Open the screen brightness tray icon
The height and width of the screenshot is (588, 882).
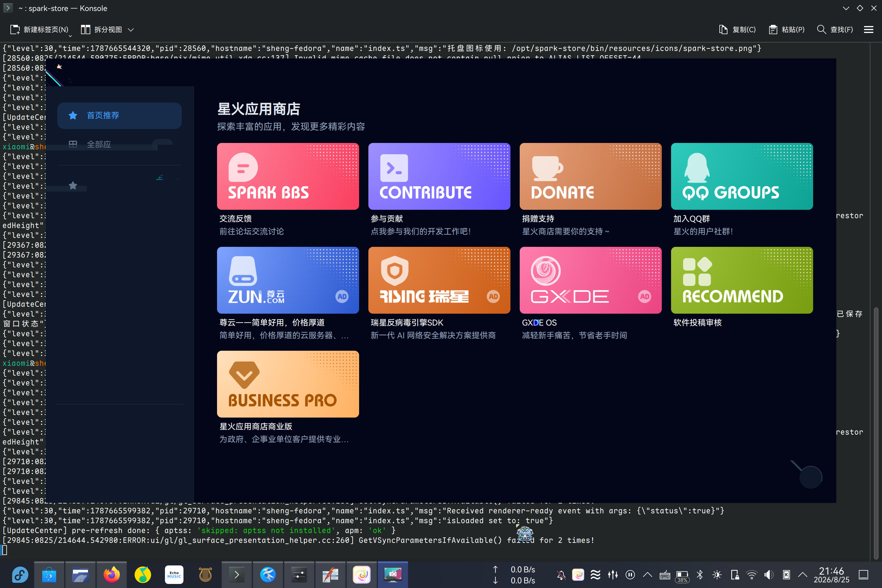click(x=717, y=574)
